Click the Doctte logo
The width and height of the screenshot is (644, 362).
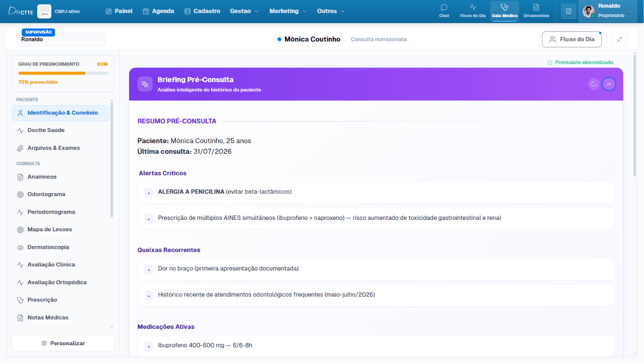point(21,11)
